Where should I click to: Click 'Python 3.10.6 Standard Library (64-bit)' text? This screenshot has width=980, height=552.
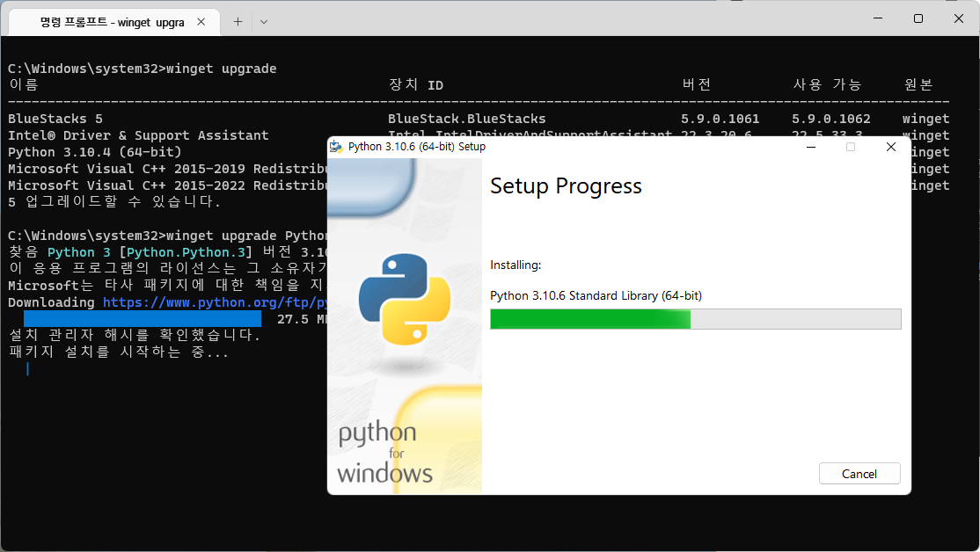coord(596,295)
